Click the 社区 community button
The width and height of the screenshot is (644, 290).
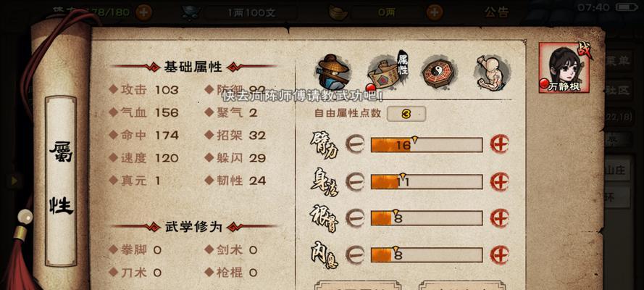[x=618, y=91]
